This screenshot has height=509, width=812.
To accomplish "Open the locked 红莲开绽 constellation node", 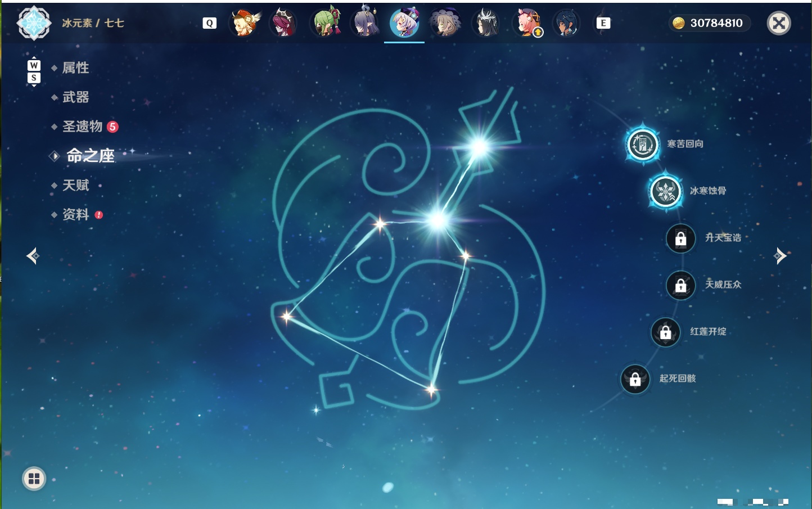I will [666, 332].
